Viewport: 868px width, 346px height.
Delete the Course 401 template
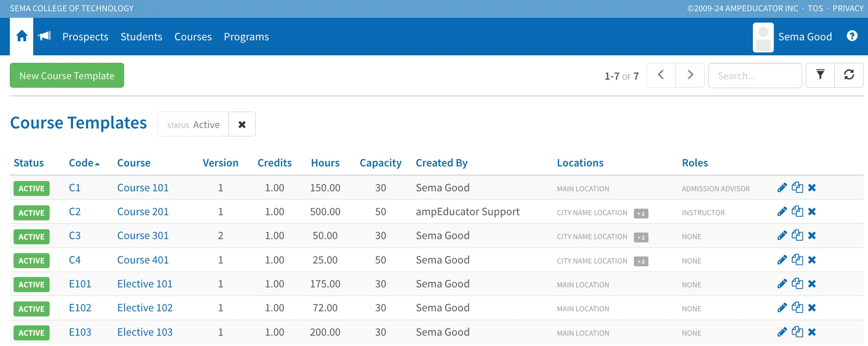(x=812, y=260)
